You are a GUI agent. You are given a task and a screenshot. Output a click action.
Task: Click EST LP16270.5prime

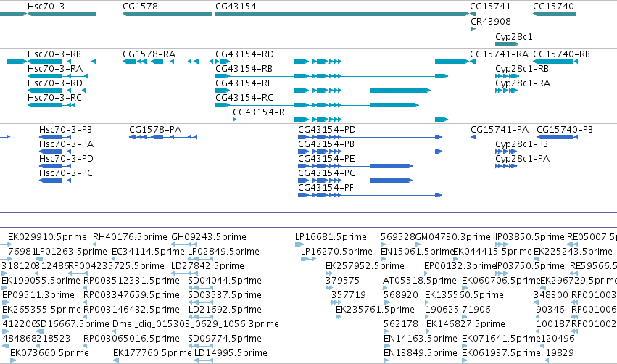pos(336,252)
